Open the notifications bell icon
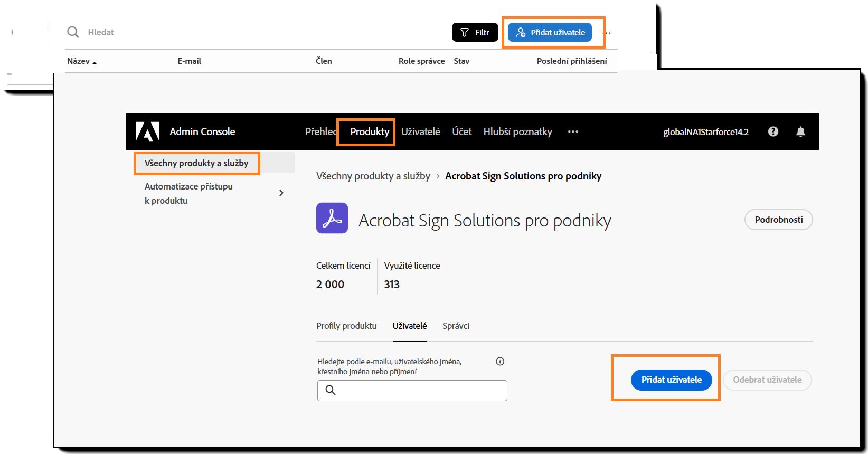868x454 pixels. 800,131
